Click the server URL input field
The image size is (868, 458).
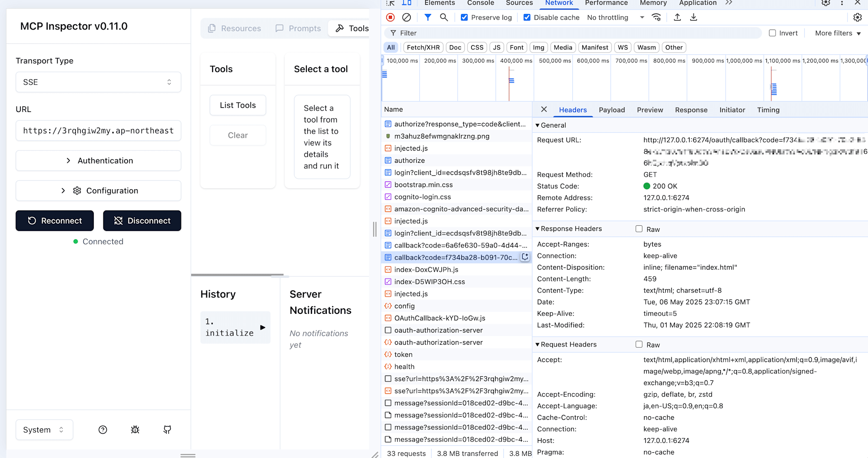(x=98, y=131)
